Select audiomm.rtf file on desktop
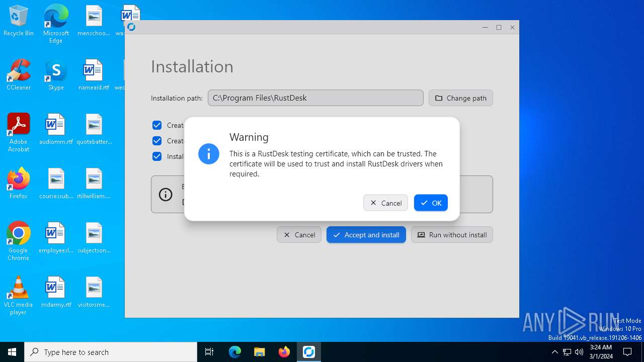 (x=56, y=130)
